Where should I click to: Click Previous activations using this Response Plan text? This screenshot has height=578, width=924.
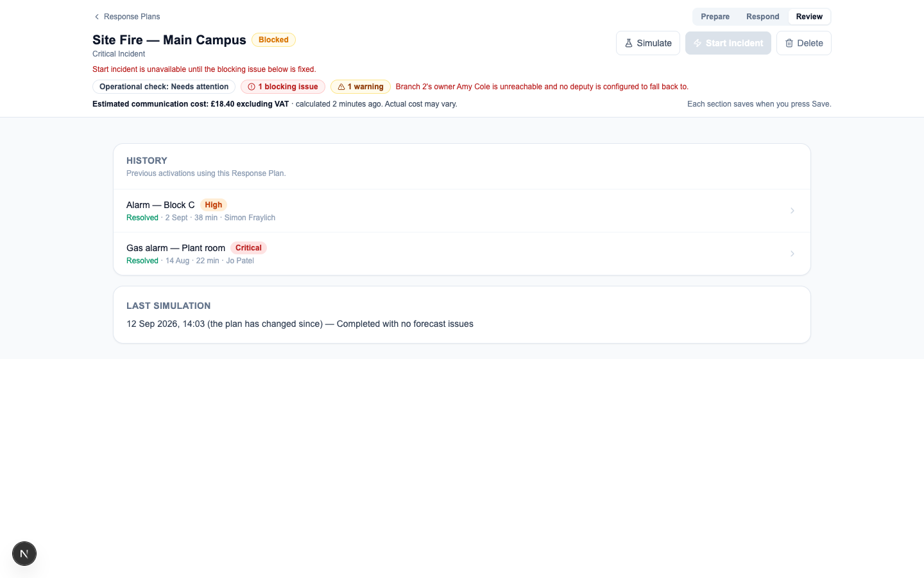206,173
